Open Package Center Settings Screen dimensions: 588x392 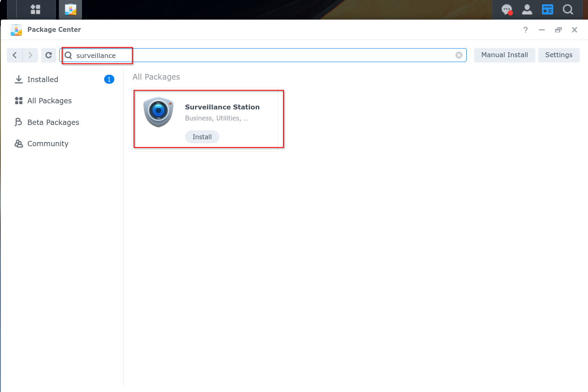tap(559, 55)
